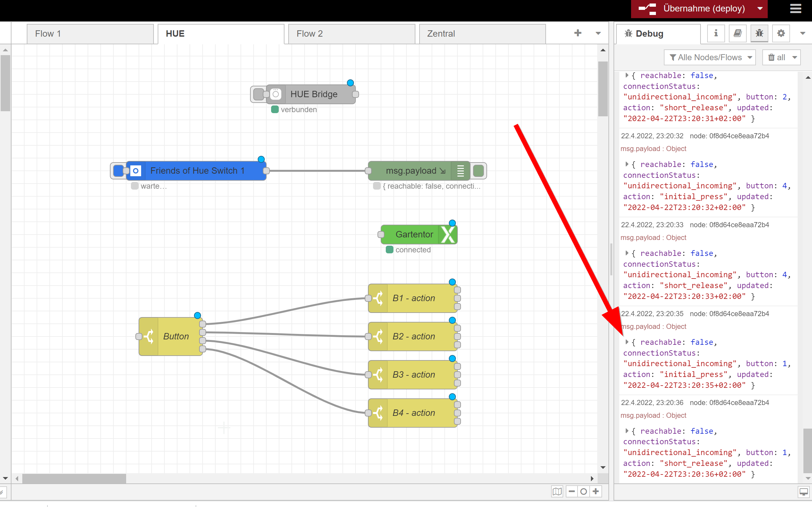Toggle the navigator map icon
The width and height of the screenshot is (812, 507).
click(x=557, y=492)
